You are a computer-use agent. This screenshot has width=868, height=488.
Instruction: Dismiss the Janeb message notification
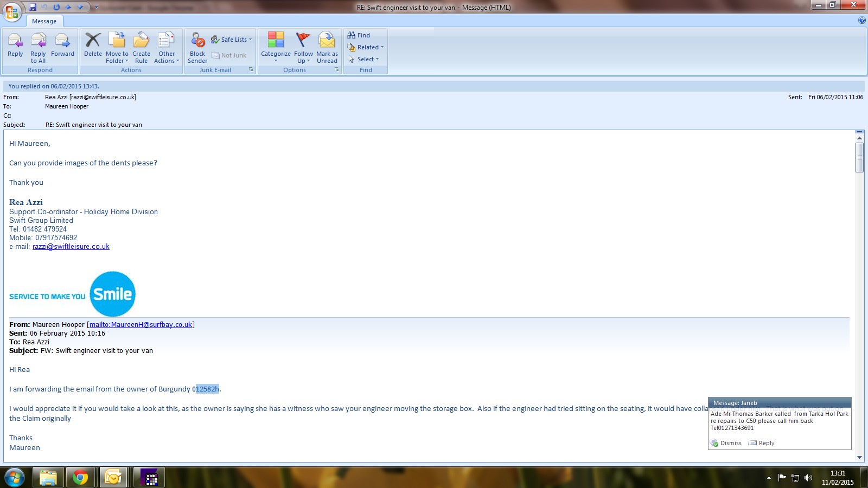726,443
